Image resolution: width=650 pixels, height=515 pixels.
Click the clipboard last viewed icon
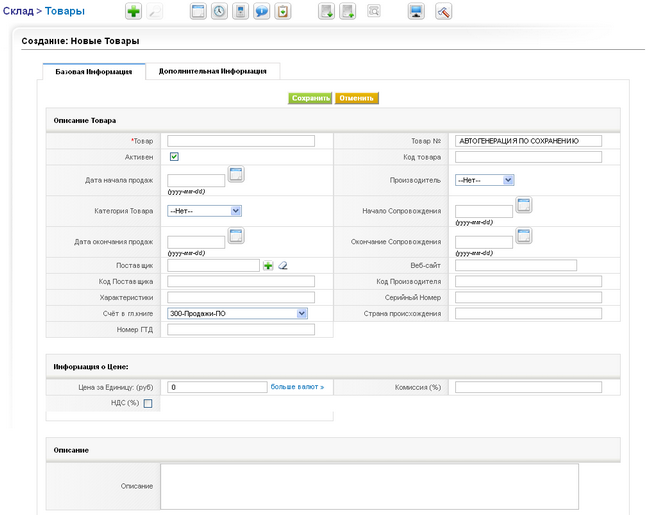283,11
